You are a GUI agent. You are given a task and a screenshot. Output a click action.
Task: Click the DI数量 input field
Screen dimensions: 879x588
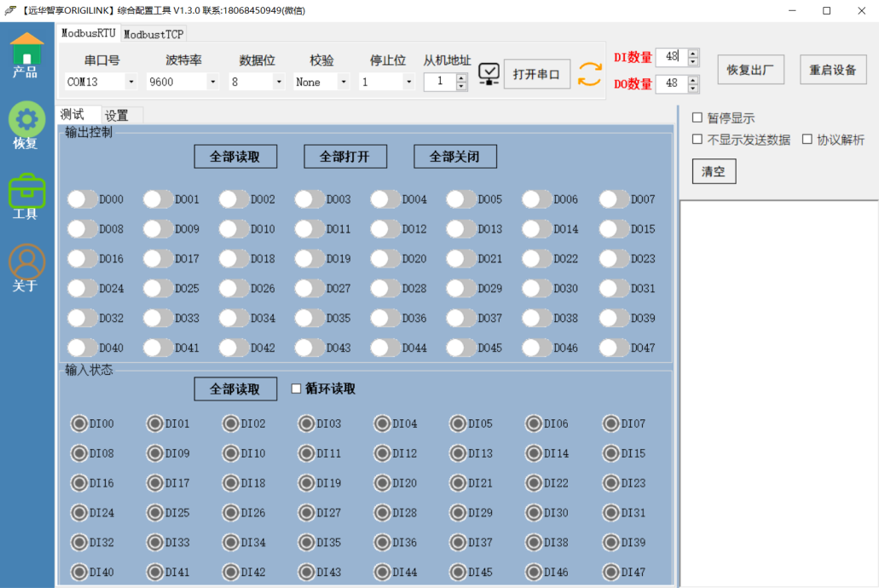(671, 57)
